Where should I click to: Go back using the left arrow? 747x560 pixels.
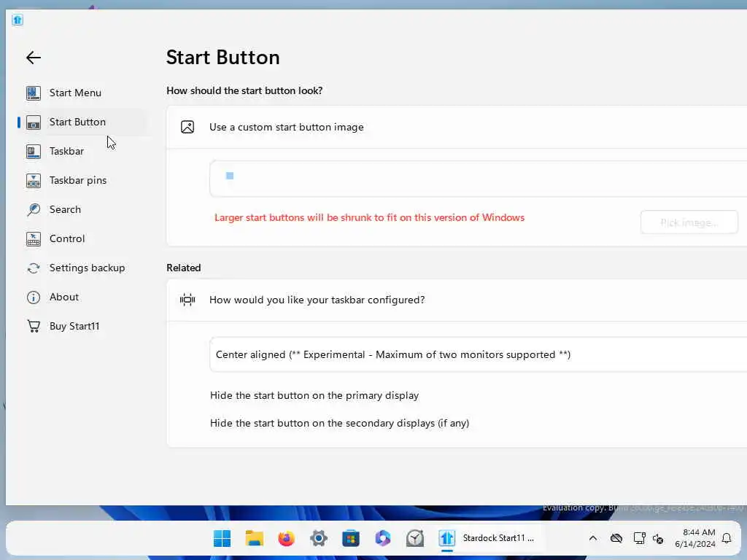click(x=34, y=58)
